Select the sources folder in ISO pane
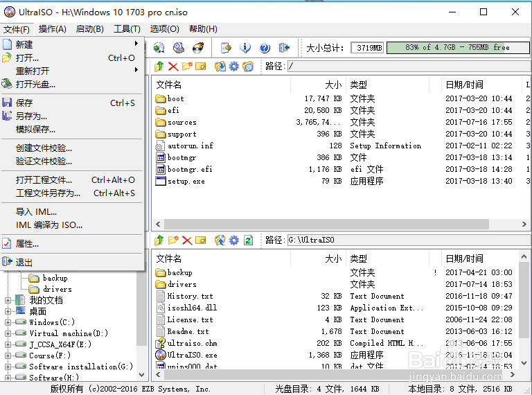This screenshot has width=532, height=395. tap(176, 122)
